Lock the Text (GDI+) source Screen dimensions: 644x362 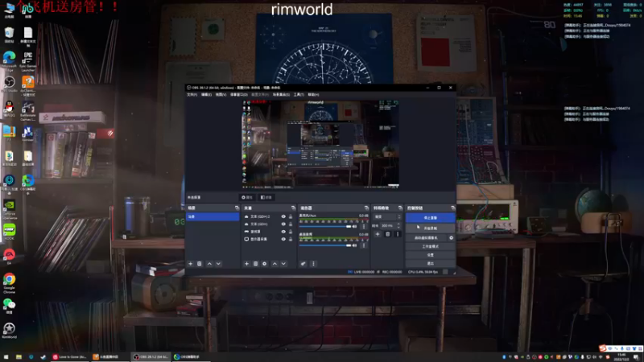291,224
